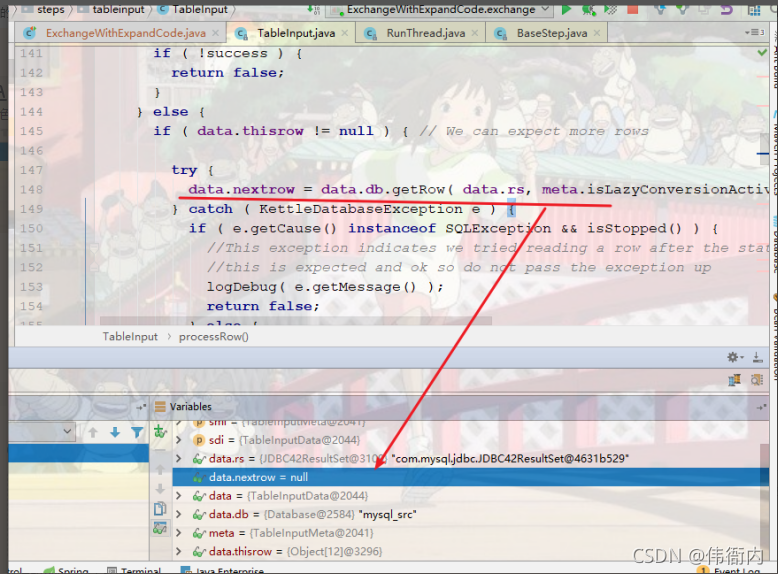Expand the data.db watch node
Viewport: 778px width, 574px height.
(179, 514)
